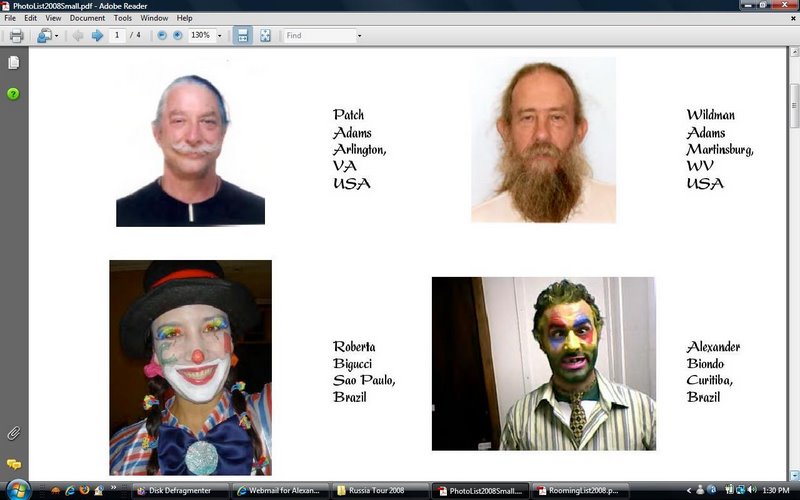Toggle fit one full page view

[x=265, y=36]
